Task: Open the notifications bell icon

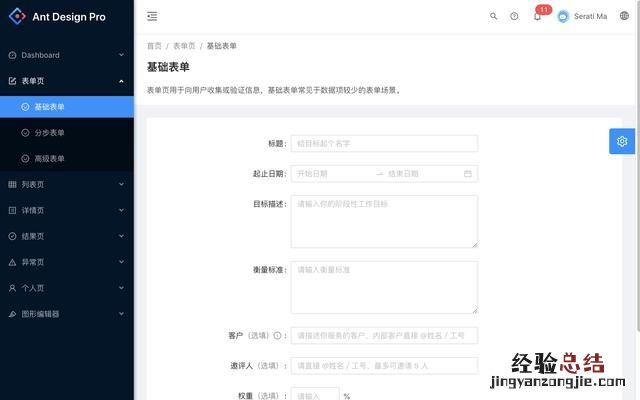Action: click(537, 17)
